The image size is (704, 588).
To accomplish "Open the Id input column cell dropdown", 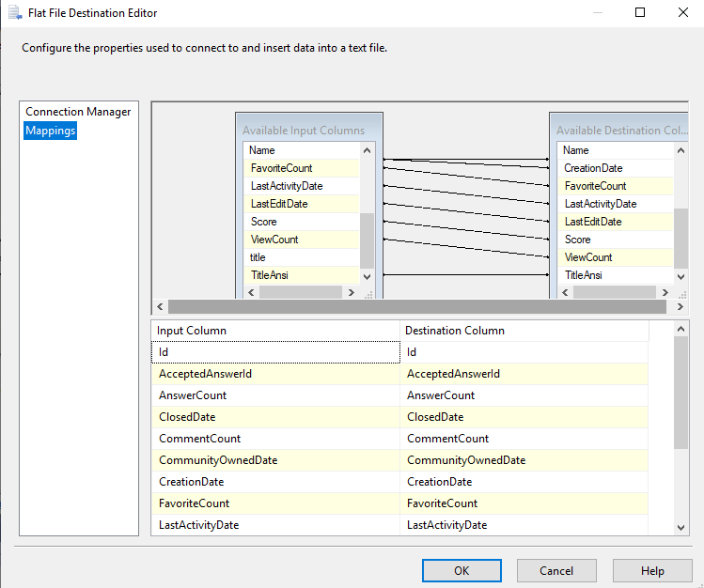I will [x=275, y=352].
